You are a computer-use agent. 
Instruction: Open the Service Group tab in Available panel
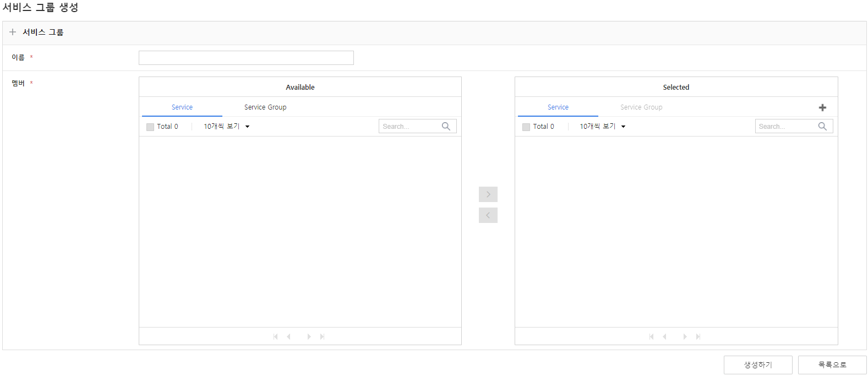coord(265,107)
